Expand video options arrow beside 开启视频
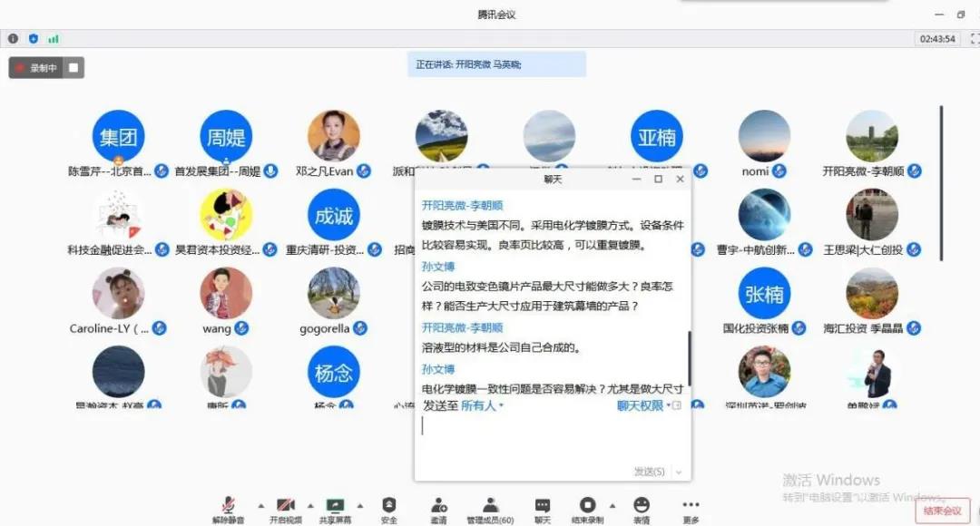The image size is (980, 526). 310,505
